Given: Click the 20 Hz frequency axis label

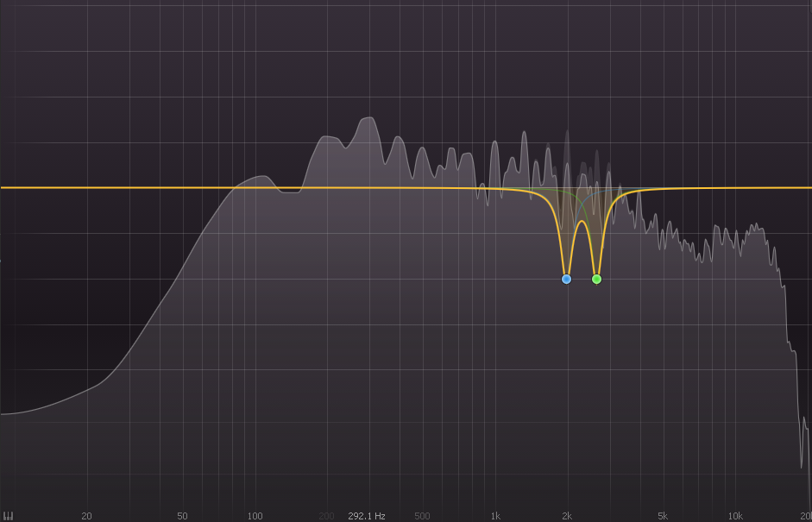Looking at the screenshot, I should tap(86, 516).
